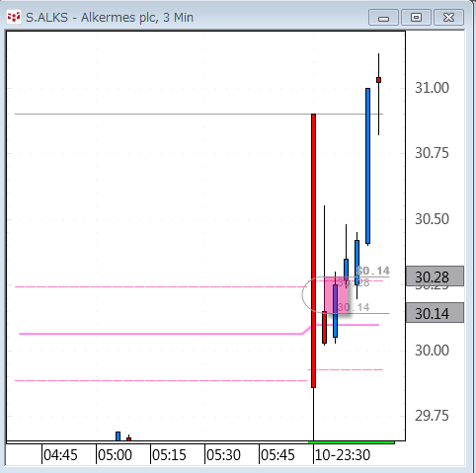476x473 pixels.
Task: Click the 29.75 price axis label
Action: [x=432, y=416]
